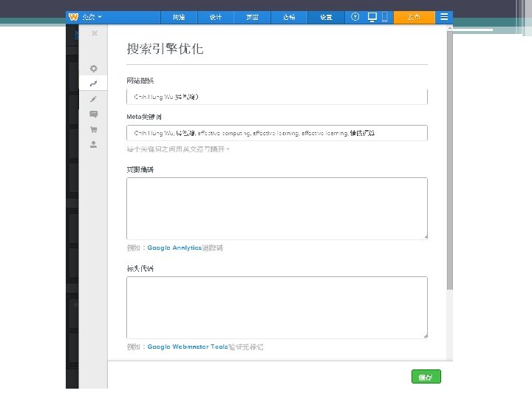The height and width of the screenshot is (399, 532).
Task: Click the settings panel vertical scrollbar
Action: tap(450, 160)
